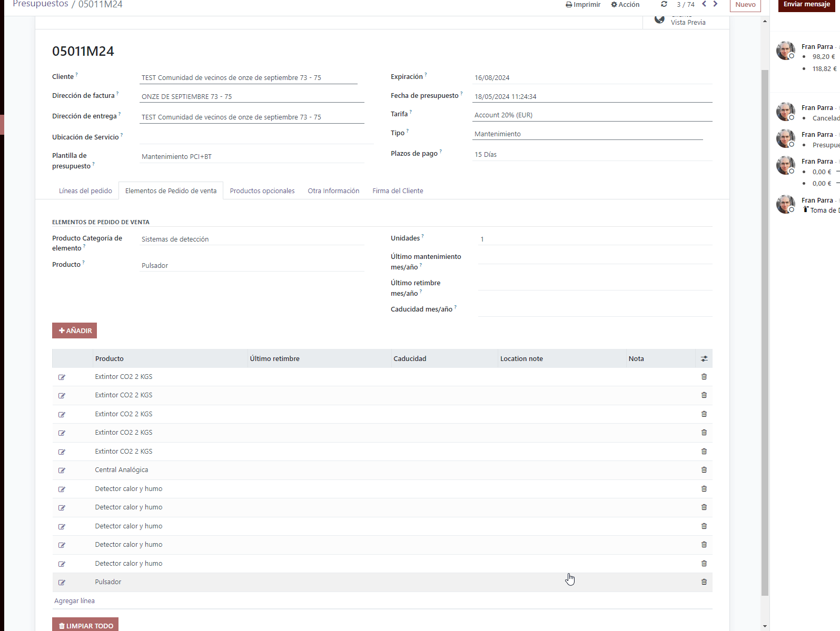The image size is (840, 631).
Task: Open Producto Categoría de elemento field
Action: (x=252, y=239)
